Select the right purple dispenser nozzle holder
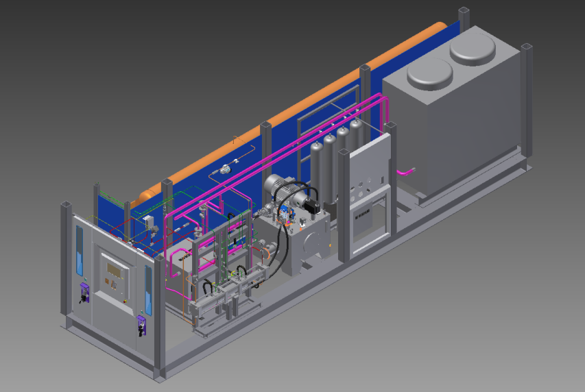585x392 pixels. pyautogui.click(x=143, y=325)
